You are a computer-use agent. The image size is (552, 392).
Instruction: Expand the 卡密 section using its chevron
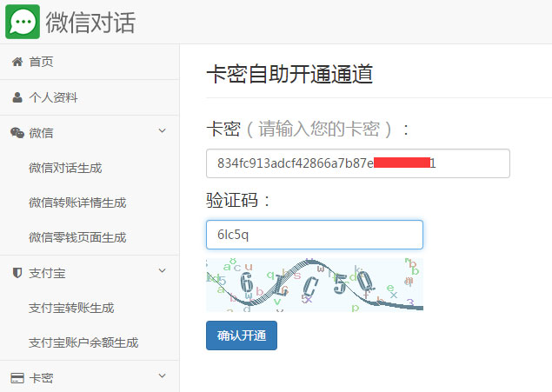162,377
